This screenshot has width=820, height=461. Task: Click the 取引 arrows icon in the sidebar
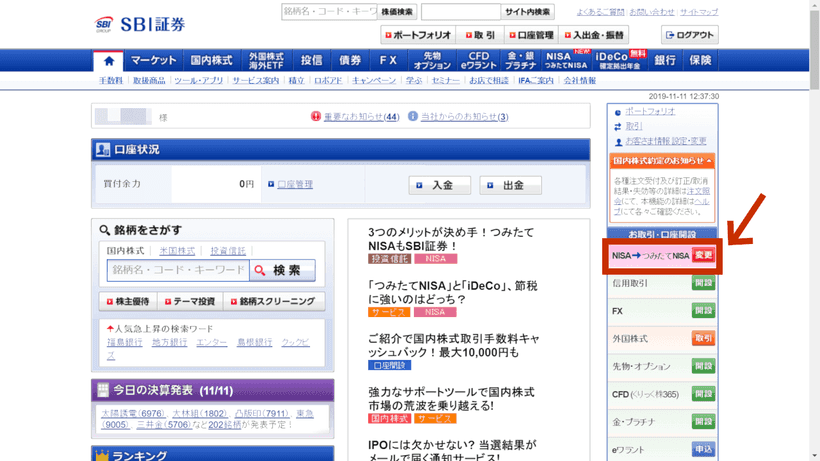[x=618, y=126]
